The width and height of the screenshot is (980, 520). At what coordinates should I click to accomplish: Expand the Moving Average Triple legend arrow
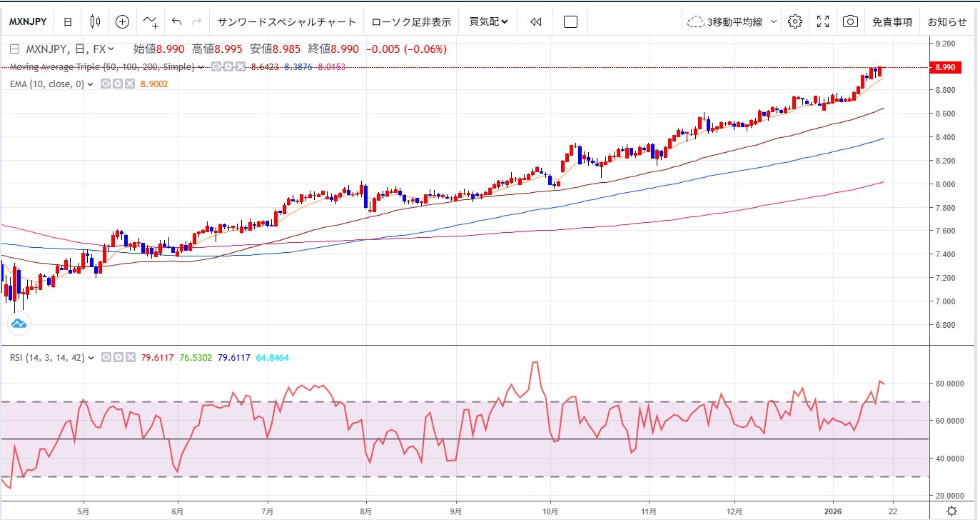[x=201, y=67]
